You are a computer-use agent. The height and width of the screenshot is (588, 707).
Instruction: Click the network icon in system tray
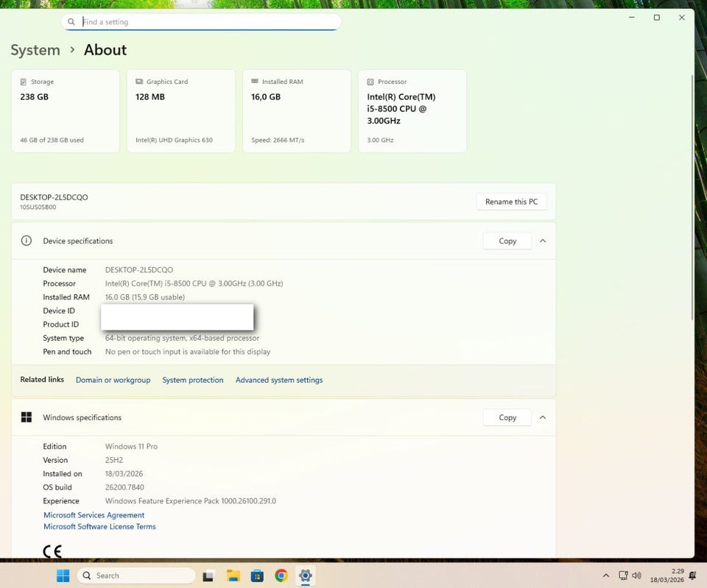tap(623, 575)
